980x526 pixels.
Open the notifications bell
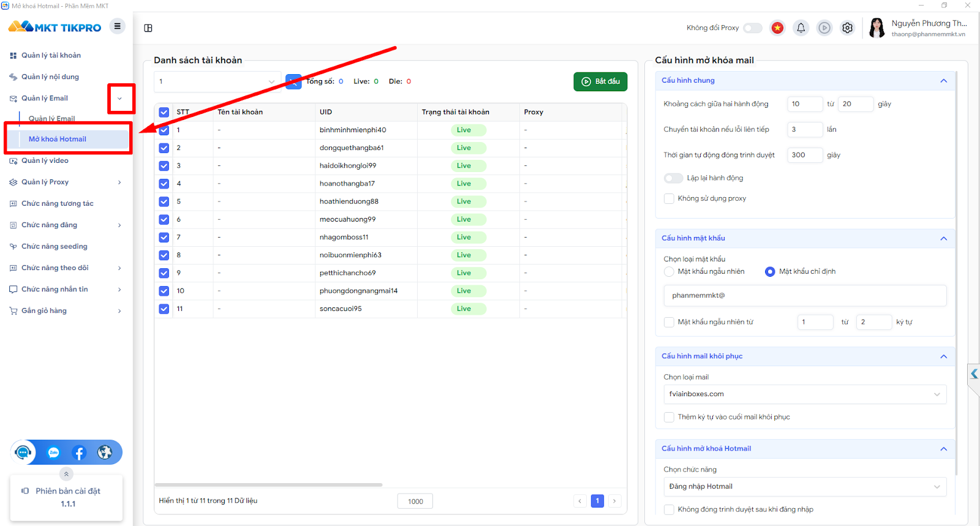pyautogui.click(x=801, y=28)
